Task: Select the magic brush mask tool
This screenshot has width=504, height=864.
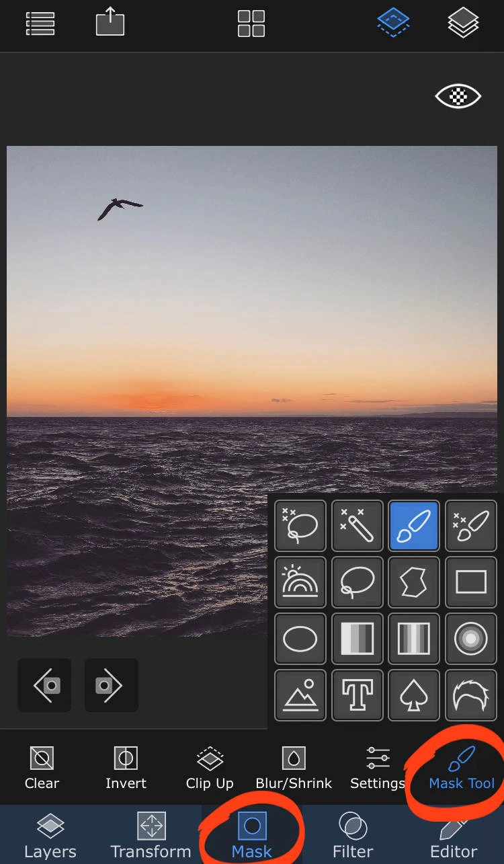Action: click(471, 526)
